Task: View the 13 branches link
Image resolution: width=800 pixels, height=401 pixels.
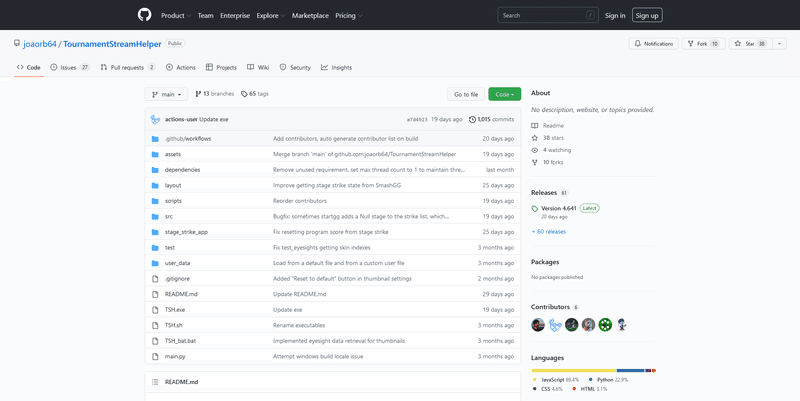Action: [x=214, y=94]
